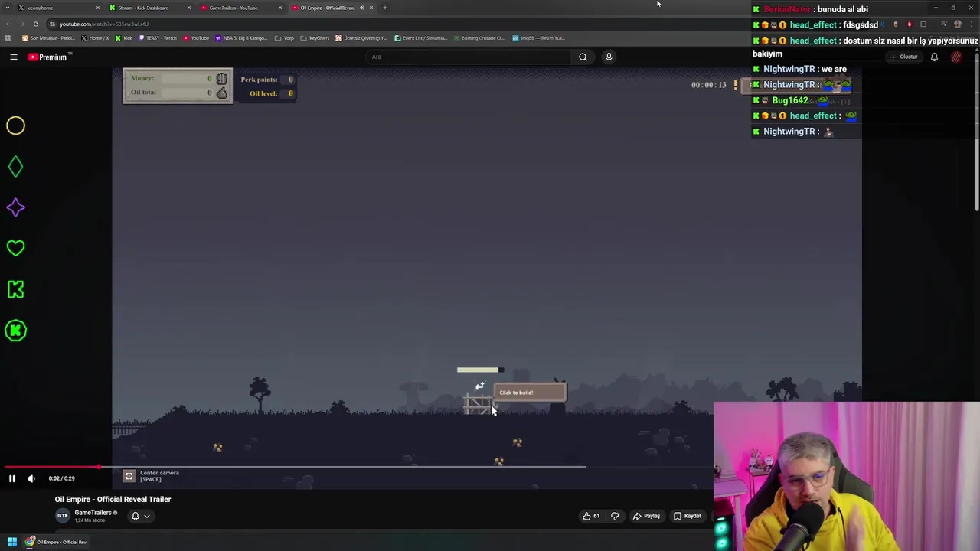Open YouTube notifications bell in header
Screen dimensions: 980x551
click(934, 57)
